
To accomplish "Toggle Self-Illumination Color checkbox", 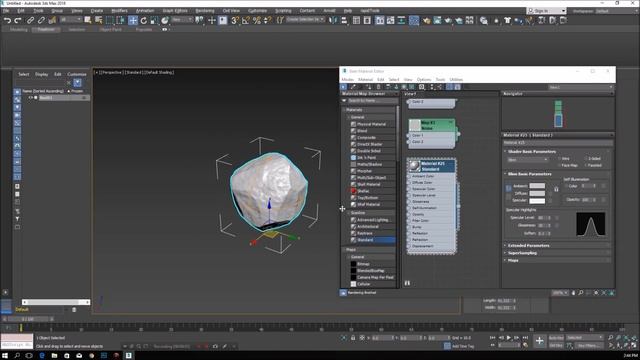I will pyautogui.click(x=567, y=186).
